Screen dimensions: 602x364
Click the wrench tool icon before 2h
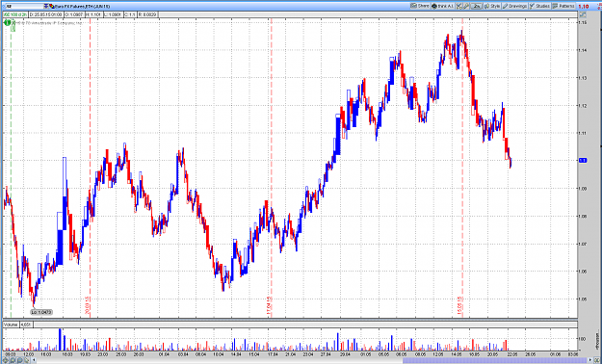pyautogui.click(x=466, y=6)
